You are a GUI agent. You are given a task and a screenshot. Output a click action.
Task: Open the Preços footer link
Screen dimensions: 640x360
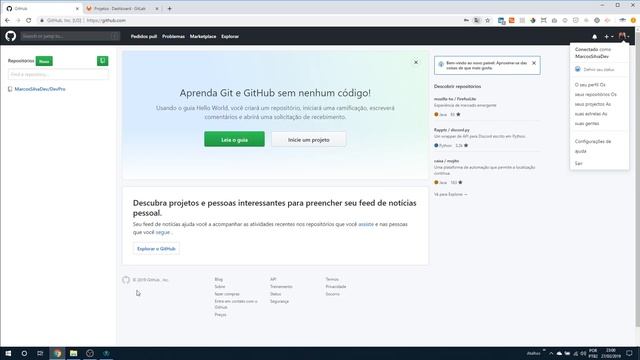(220, 315)
